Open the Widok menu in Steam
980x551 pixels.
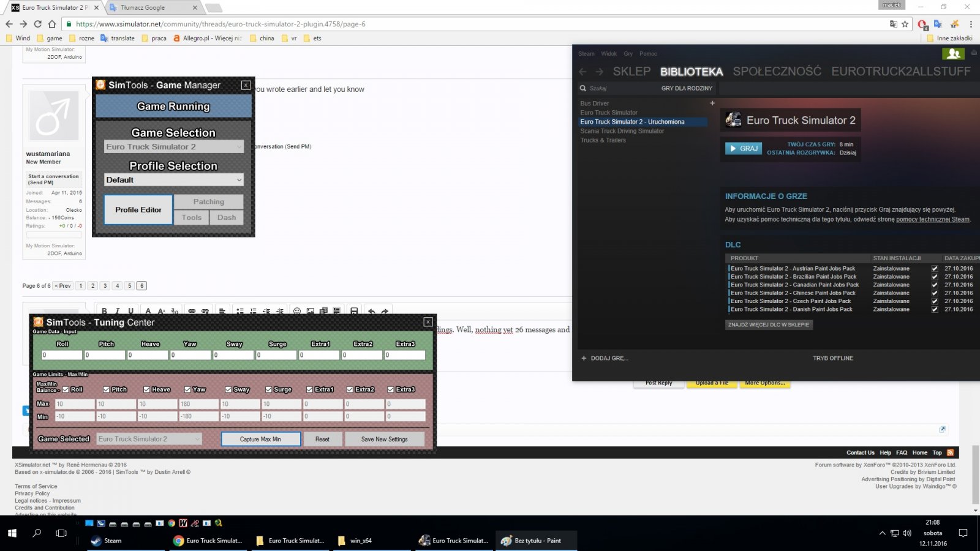609,54
